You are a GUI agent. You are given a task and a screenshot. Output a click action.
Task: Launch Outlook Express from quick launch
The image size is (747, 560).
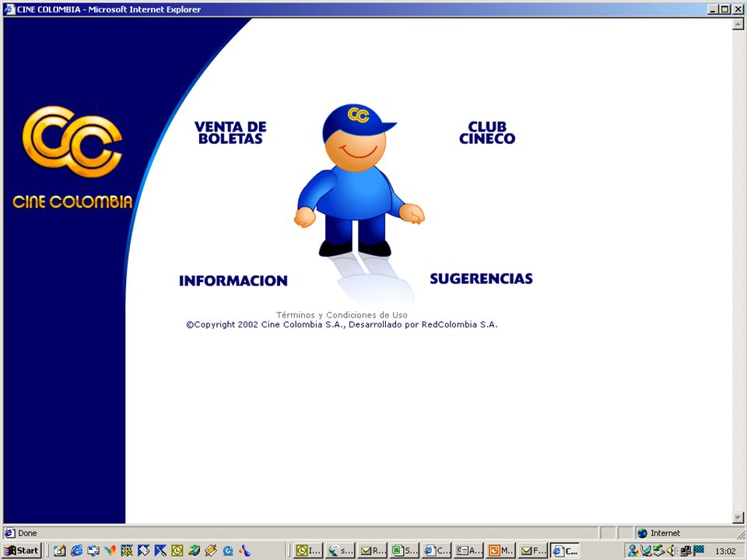[x=93, y=551]
